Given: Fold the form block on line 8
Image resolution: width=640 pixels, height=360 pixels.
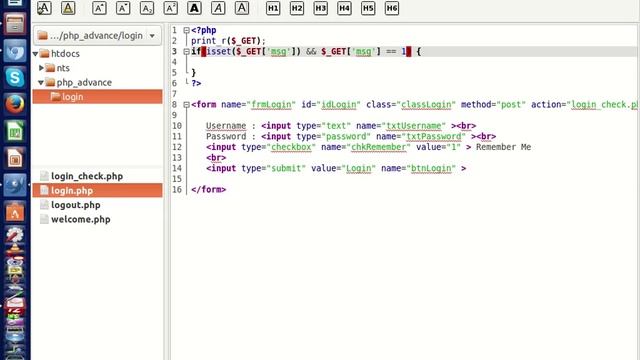Looking at the screenshot, I should [x=186, y=104].
